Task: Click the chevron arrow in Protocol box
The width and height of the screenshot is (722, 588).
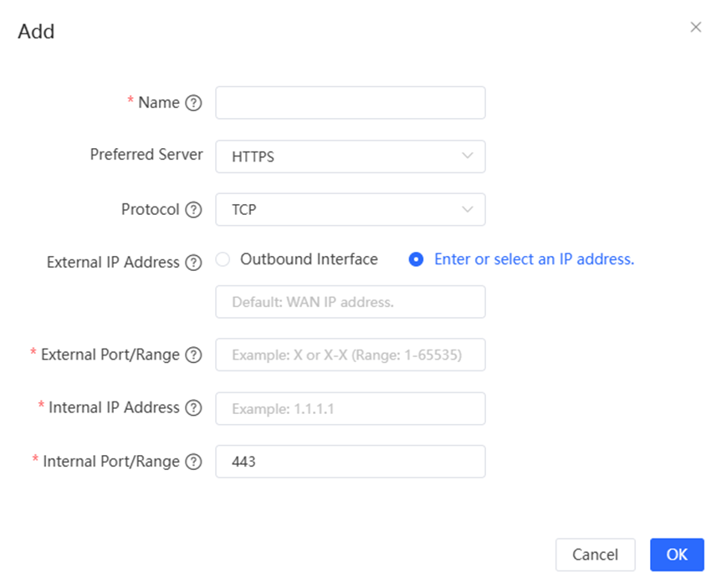Action: click(x=468, y=209)
